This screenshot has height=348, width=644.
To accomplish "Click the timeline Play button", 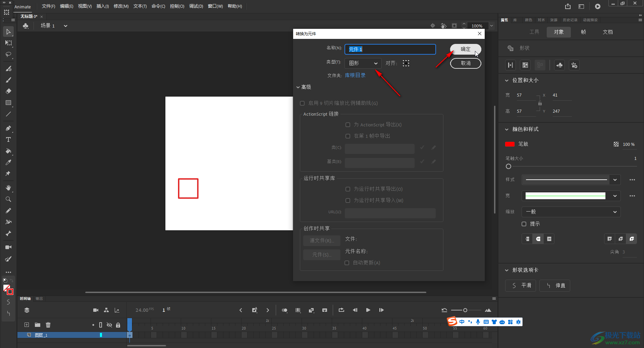I will [368, 310].
